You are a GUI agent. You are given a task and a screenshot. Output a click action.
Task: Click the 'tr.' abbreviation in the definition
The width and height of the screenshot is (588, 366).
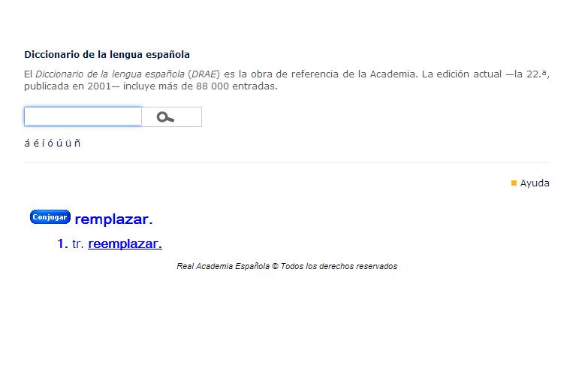pyautogui.click(x=78, y=243)
